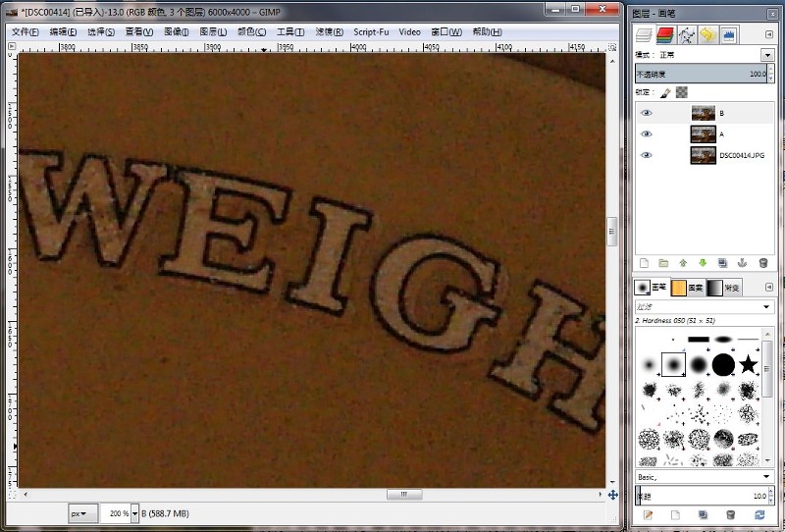Refresh brushes using the reload icon
The width and height of the screenshot is (785, 532).
coord(759,514)
